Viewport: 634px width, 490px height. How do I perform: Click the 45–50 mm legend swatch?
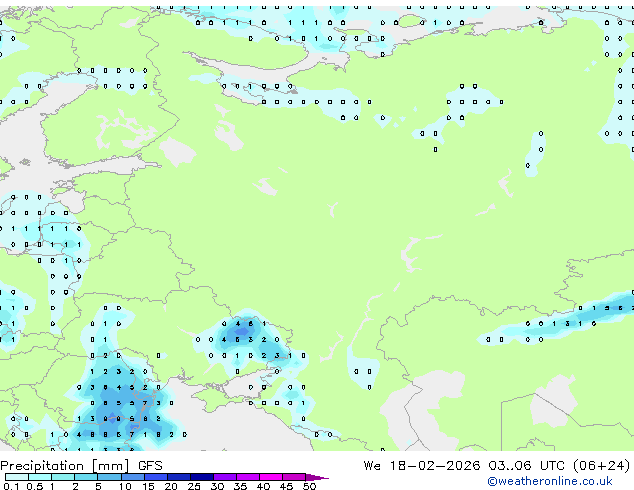point(294,477)
